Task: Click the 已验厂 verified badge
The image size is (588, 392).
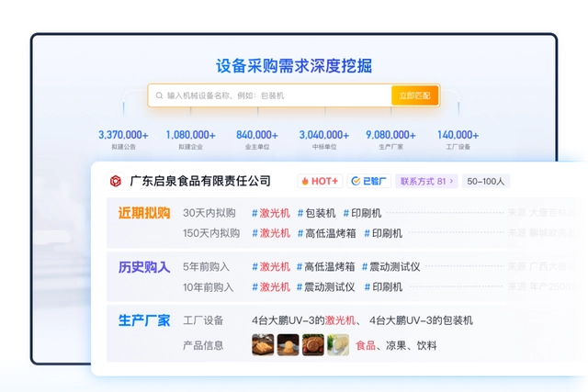Action: pos(369,181)
